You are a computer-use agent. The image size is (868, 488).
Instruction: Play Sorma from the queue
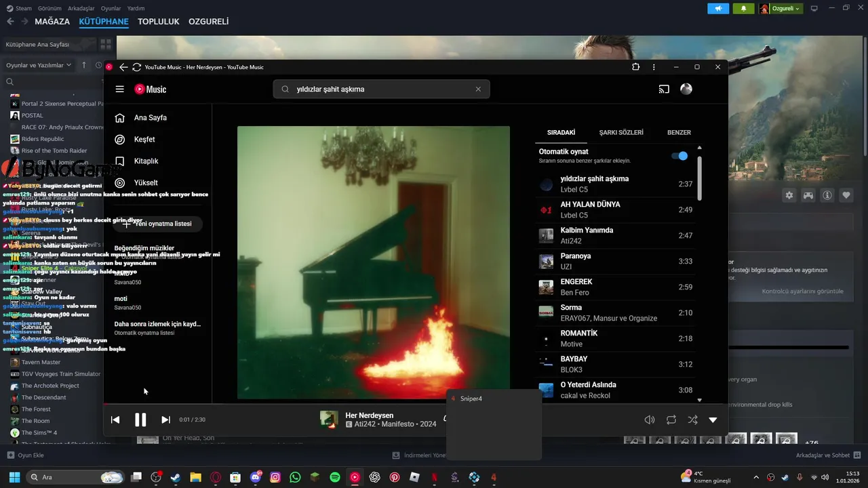615,313
